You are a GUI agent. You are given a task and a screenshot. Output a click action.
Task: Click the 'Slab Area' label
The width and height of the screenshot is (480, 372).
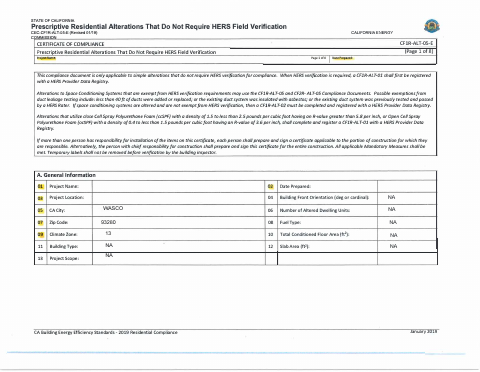(x=295, y=246)
